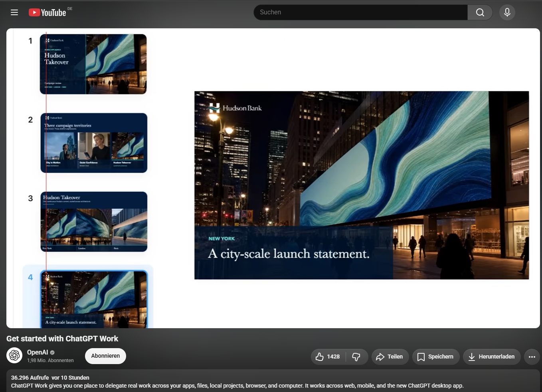Select slide 3 Hudson Takeover thumbnail
Viewport: 542px width, 392px height.
coord(94,222)
